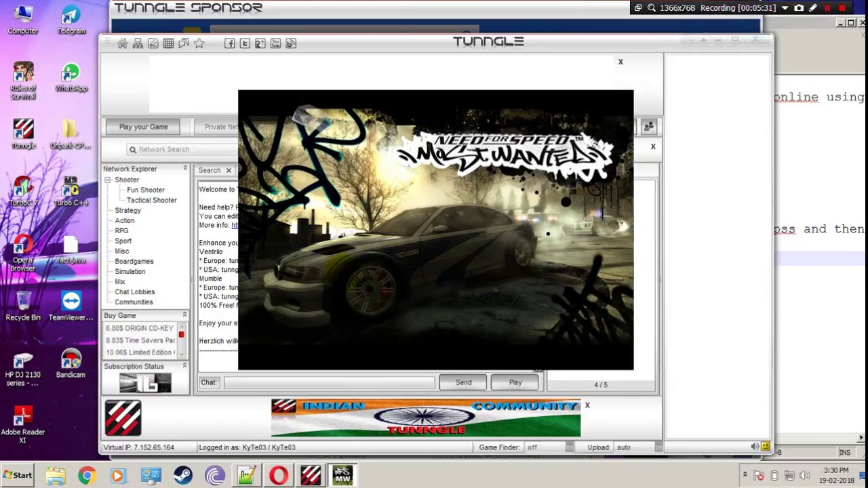
Task: Select the Play your Game tab
Action: click(143, 127)
